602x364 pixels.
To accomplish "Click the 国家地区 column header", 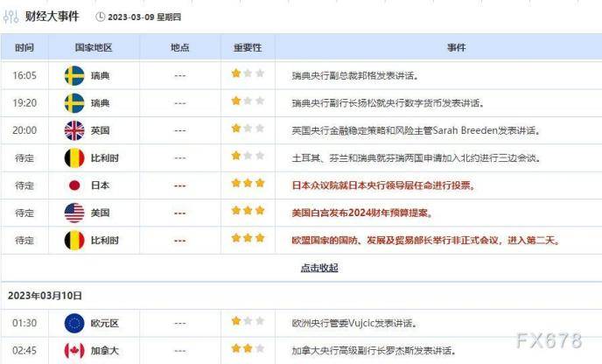I will click(93, 48).
